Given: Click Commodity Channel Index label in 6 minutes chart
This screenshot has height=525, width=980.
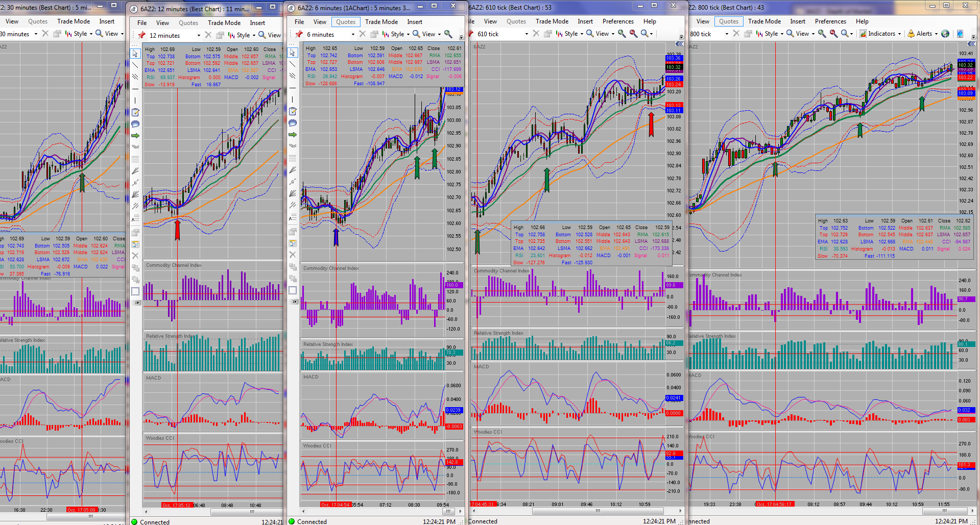Looking at the screenshot, I should coord(331,268).
